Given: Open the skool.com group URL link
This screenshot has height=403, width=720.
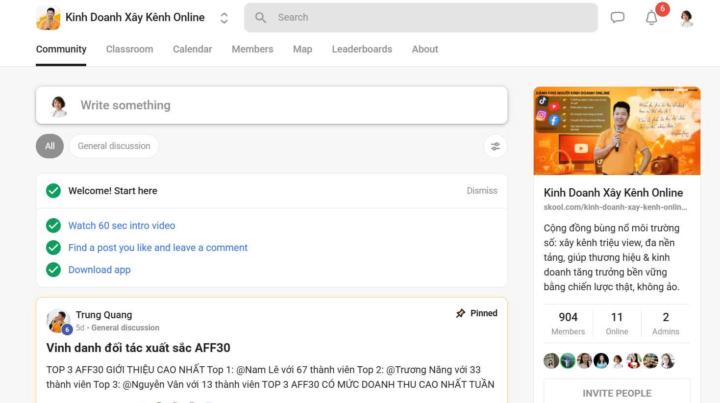Looking at the screenshot, I should pos(615,207).
